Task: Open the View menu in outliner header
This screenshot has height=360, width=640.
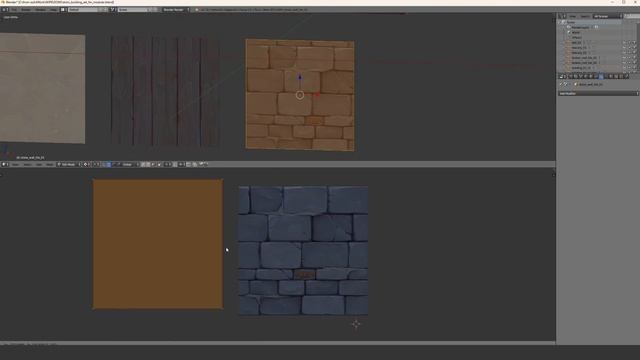Action: click(x=572, y=16)
